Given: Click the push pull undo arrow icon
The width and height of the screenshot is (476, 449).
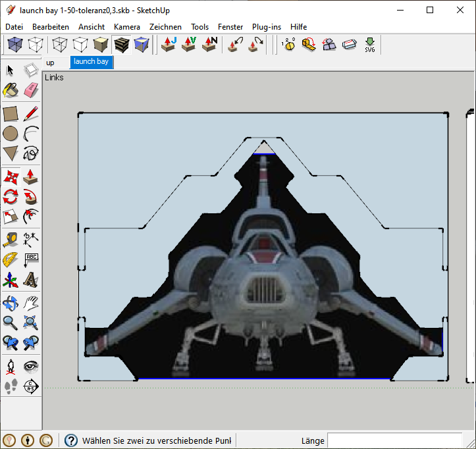Looking at the screenshot, I should [235, 45].
